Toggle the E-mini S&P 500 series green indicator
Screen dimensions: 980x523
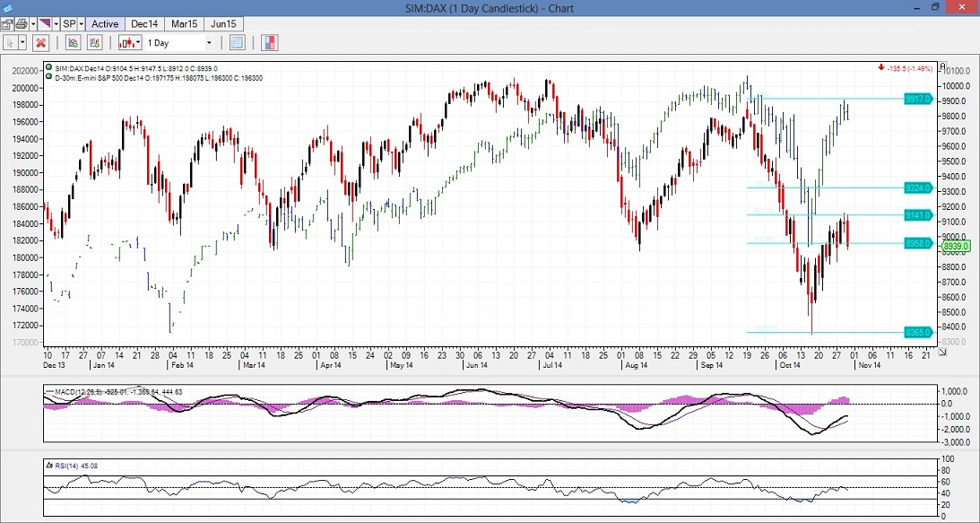tap(49, 77)
